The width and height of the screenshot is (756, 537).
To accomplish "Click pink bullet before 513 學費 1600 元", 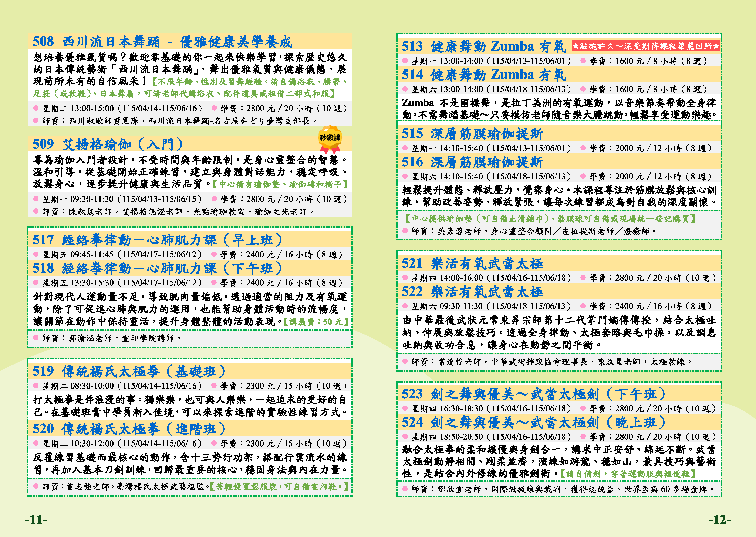I will [x=583, y=61].
